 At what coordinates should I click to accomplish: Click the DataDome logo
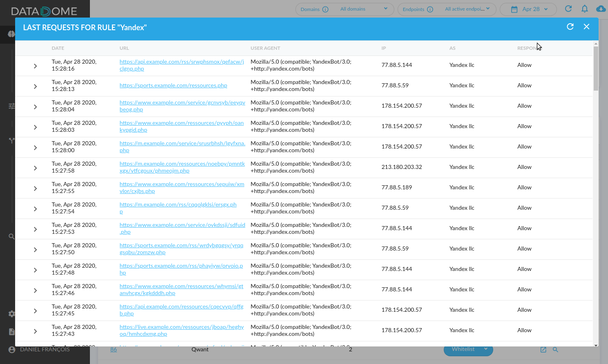[x=44, y=11]
